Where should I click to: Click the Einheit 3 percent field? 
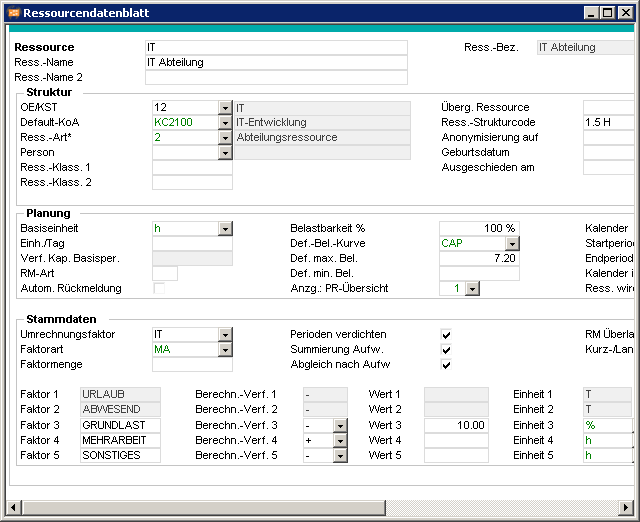tap(608, 425)
